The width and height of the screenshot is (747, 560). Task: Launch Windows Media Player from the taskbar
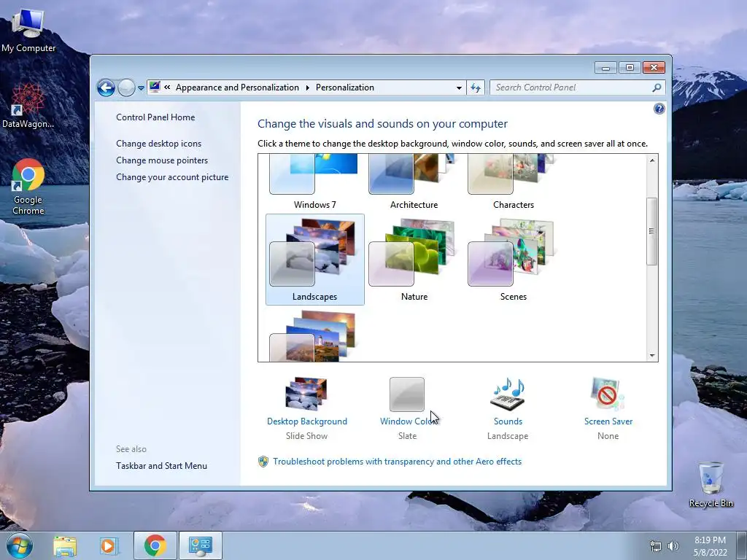click(108, 546)
